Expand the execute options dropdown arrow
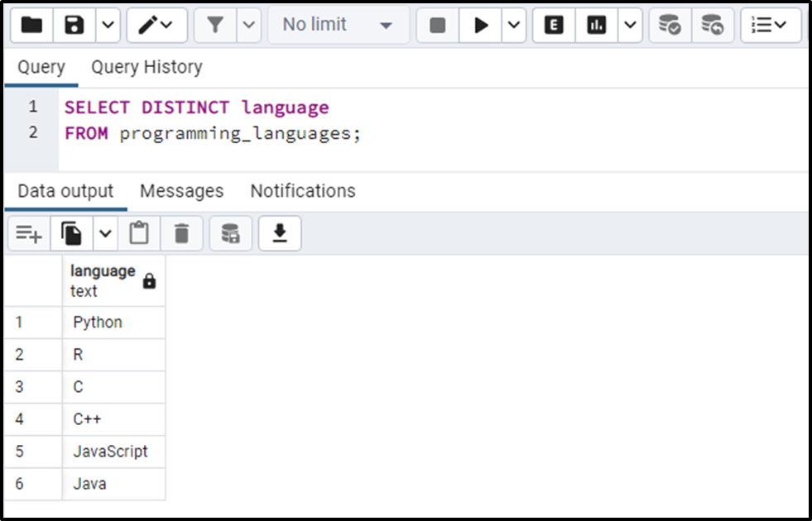The height and width of the screenshot is (521, 812). pyautogui.click(x=514, y=25)
